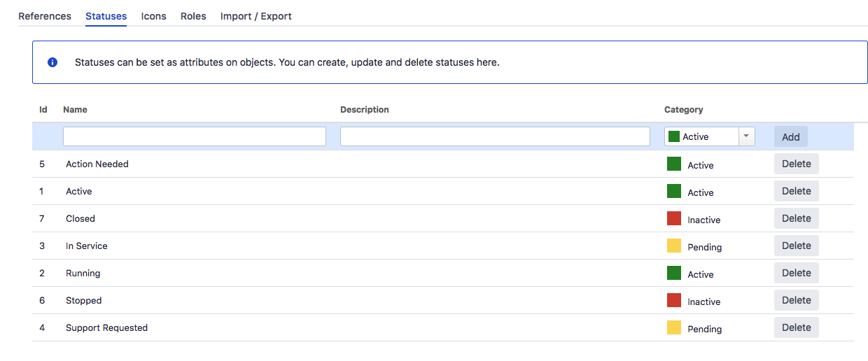Focus the new status Name field

click(195, 136)
